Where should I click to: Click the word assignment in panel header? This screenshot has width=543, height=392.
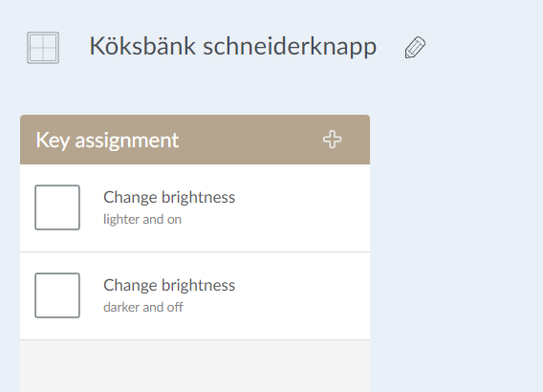(x=127, y=141)
